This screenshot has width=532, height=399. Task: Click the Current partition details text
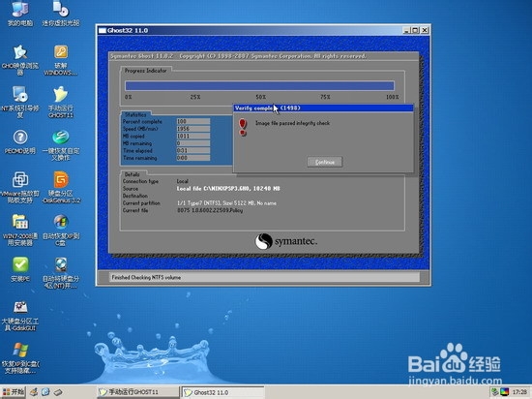point(226,203)
